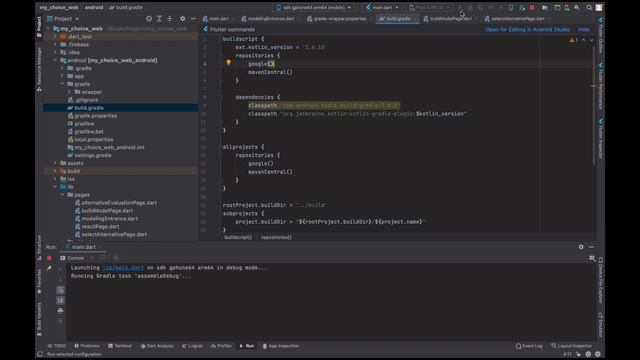Viewport: 640px width, 360px height.
Task: Open the Dart Analysis tool window button
Action: [x=157, y=346]
